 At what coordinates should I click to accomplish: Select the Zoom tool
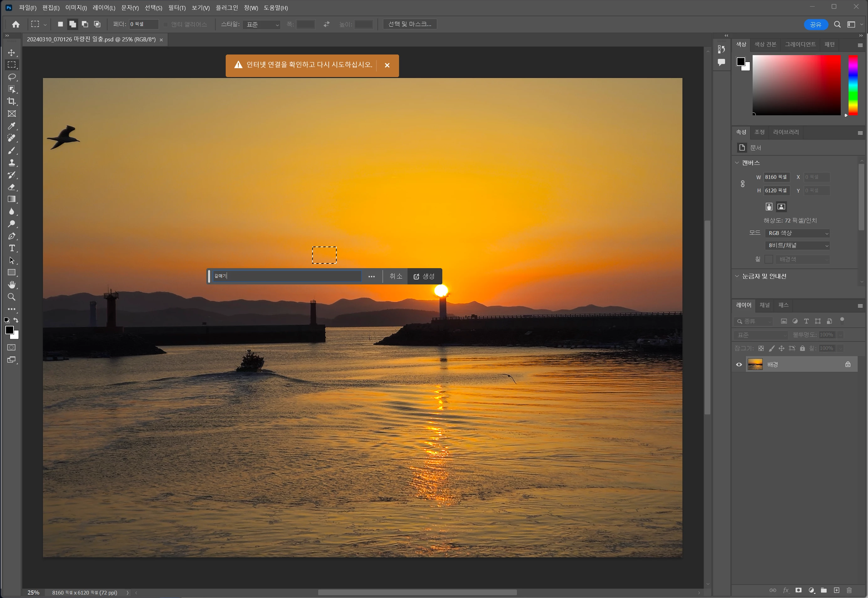click(12, 297)
